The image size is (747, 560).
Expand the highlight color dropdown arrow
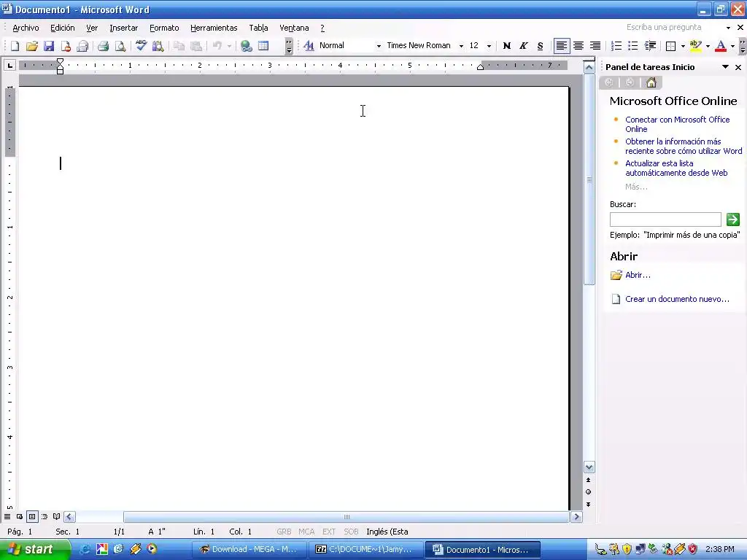(708, 46)
